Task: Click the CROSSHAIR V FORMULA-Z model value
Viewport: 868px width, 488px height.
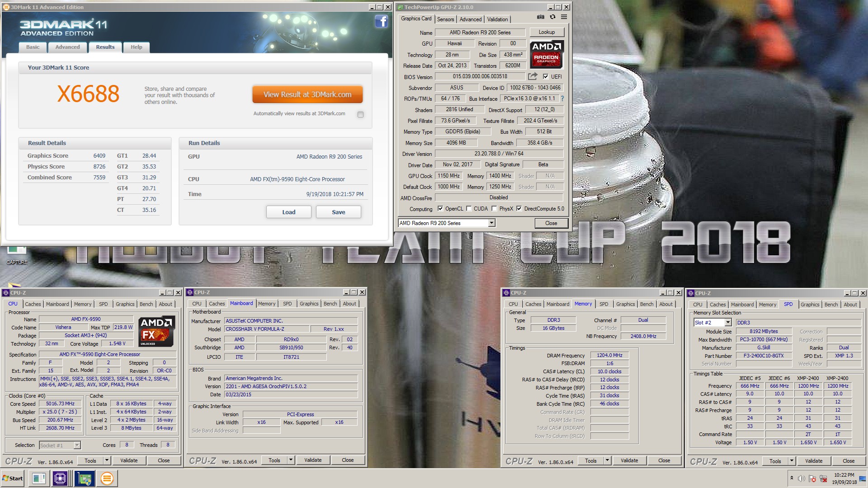Action: coord(267,329)
